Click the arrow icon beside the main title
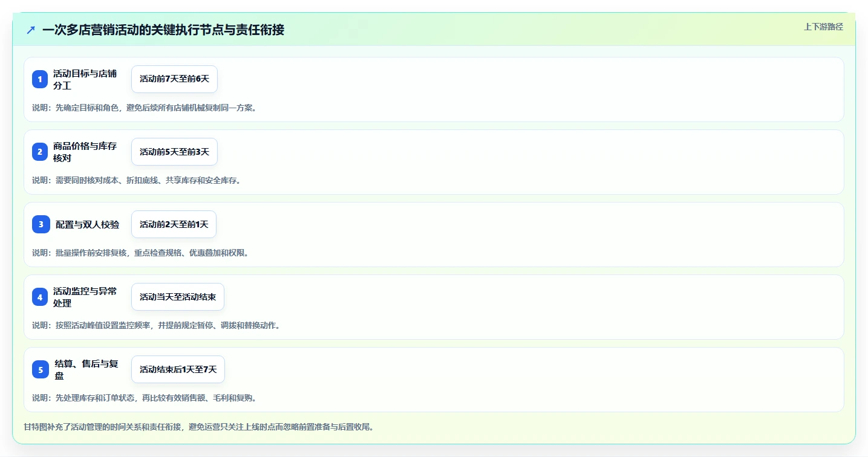This screenshot has width=868, height=457. (x=31, y=30)
